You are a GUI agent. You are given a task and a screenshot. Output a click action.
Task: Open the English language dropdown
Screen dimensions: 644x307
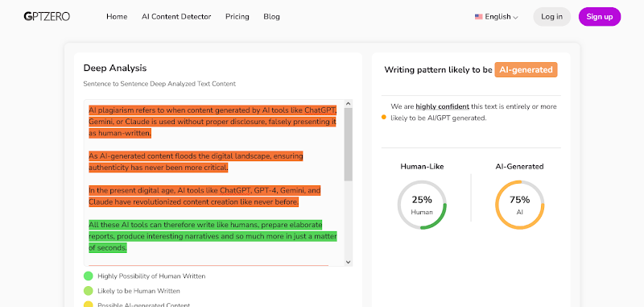[x=497, y=17]
